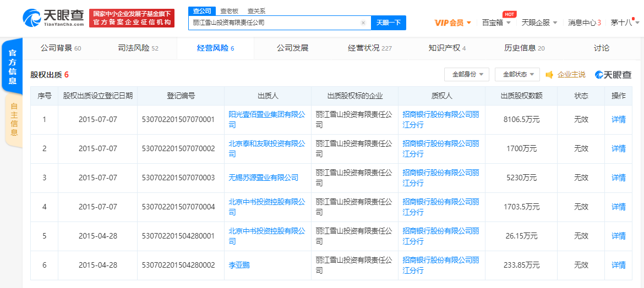Open the 历史信息 tab
Image resolution: width=644 pixels, height=288 pixels.
[x=525, y=48]
